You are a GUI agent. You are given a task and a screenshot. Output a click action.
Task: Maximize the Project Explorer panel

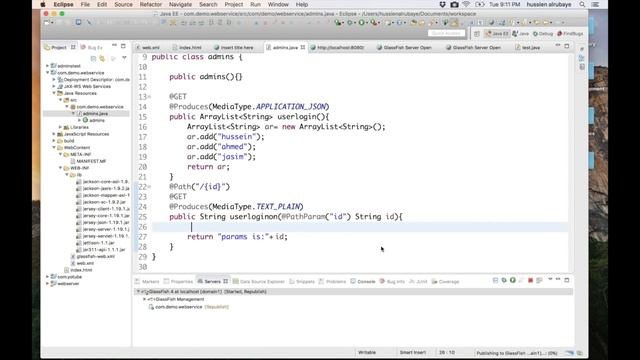coord(123,46)
